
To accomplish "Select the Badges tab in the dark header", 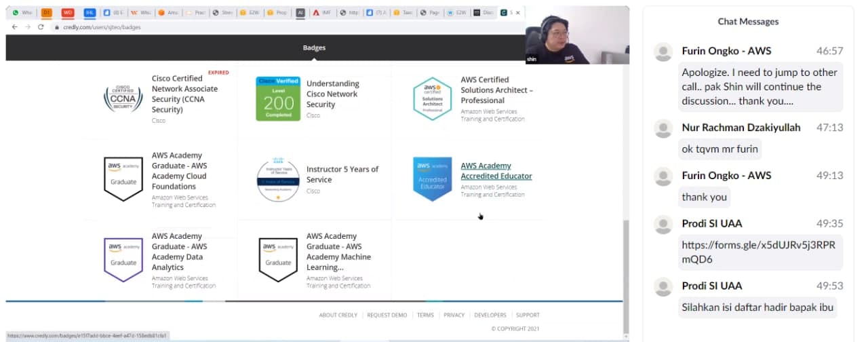I will click(314, 47).
